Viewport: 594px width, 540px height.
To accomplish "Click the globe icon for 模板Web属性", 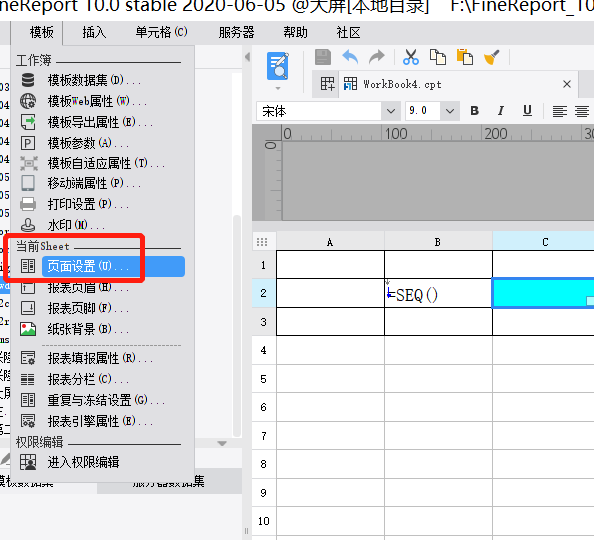I will coord(28,101).
